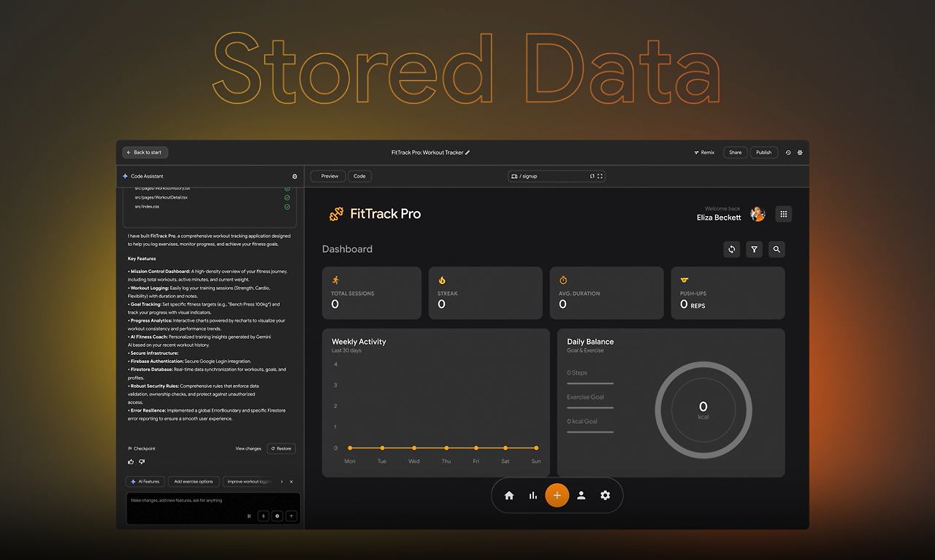
Task: Click the Checkpoint label
Action: pyautogui.click(x=142, y=448)
